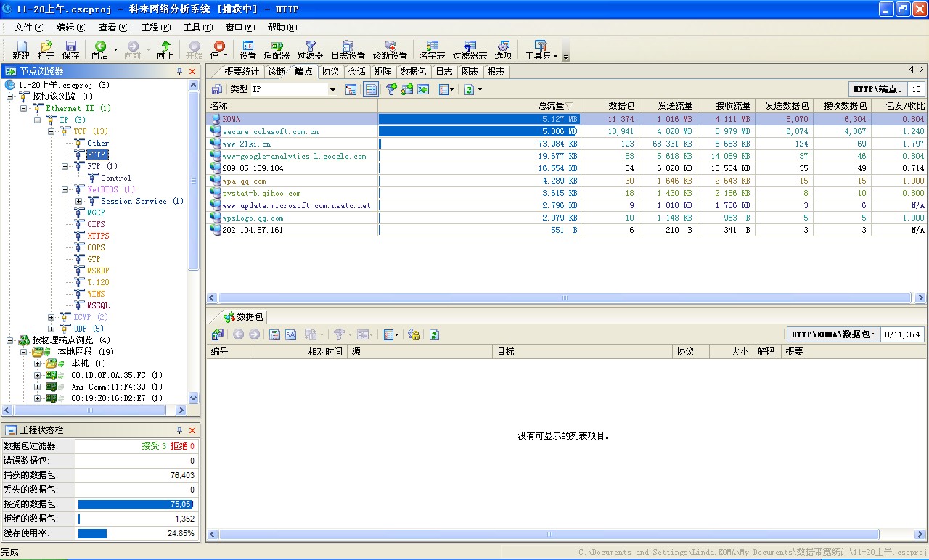Open the 类型 IP dropdown

(x=332, y=89)
